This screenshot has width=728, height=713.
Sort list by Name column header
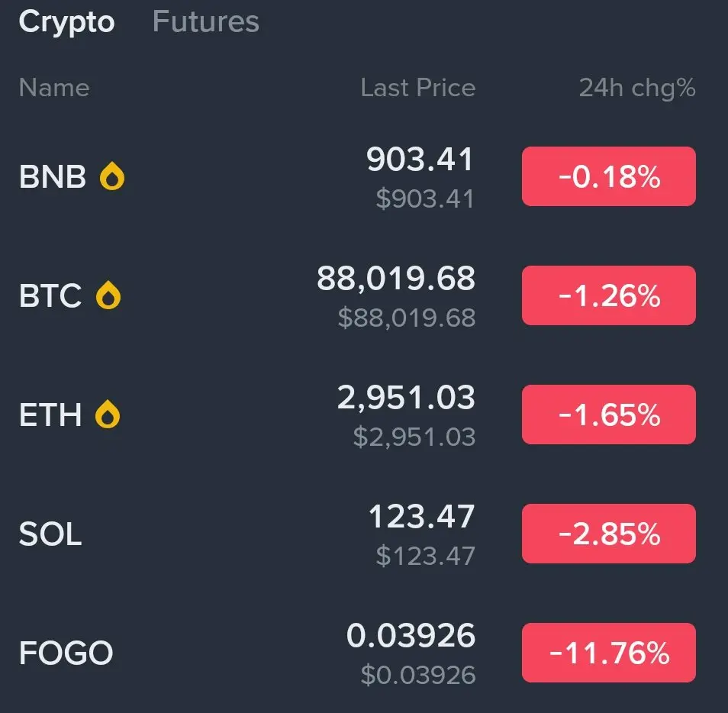(x=53, y=88)
